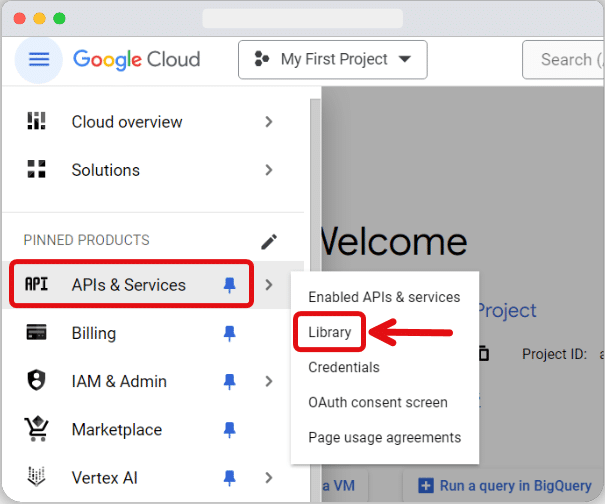Click the PINNED PRODUCTS heading text
Viewport: 605px width, 504px height.
86,240
